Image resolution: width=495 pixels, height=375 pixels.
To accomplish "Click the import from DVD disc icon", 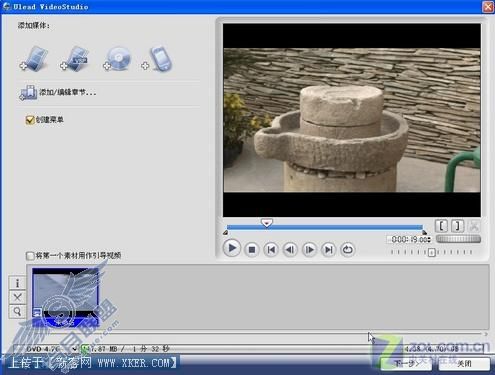I will click(117, 59).
